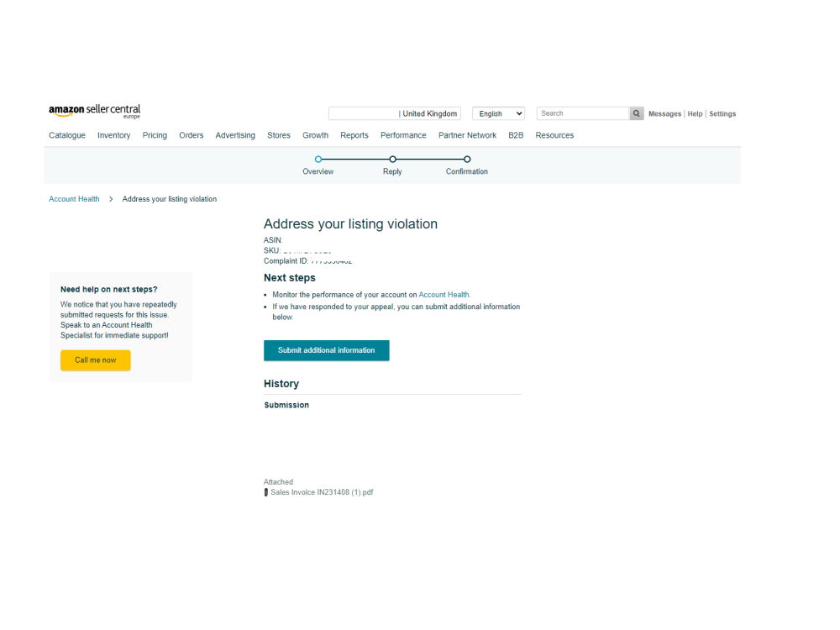Open the Advertising menu
The height and width of the screenshot is (630, 840).
pos(235,135)
